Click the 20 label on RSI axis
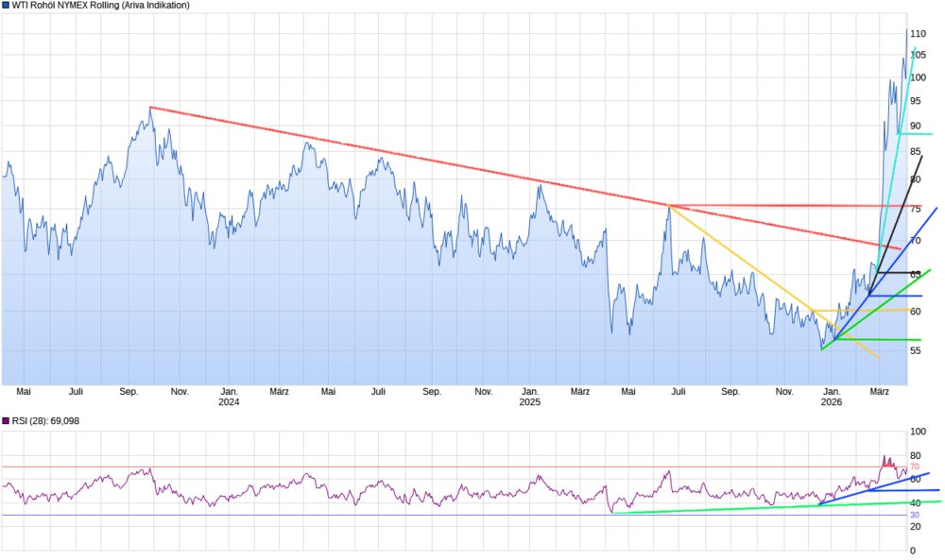Screen dimensions: 945x560 [x=916, y=526]
